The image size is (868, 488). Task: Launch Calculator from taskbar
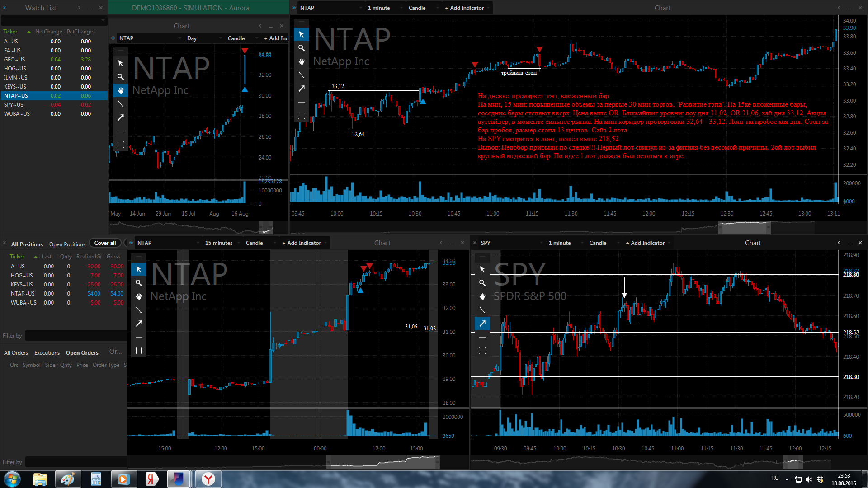click(x=96, y=479)
